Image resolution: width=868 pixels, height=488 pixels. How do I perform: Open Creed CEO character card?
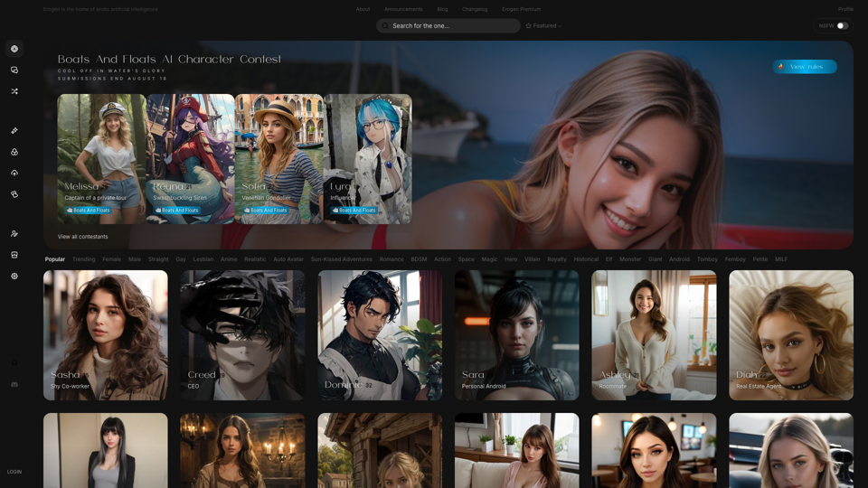tap(242, 334)
